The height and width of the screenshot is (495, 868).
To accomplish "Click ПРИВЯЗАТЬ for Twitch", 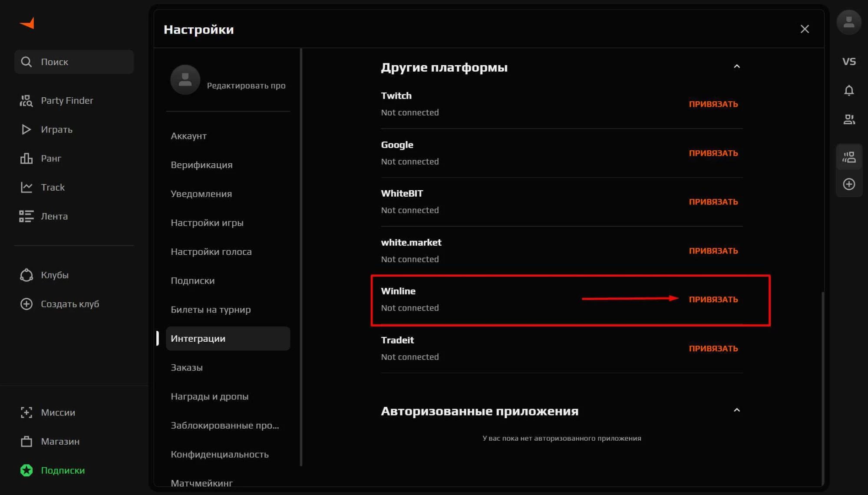I will click(713, 104).
